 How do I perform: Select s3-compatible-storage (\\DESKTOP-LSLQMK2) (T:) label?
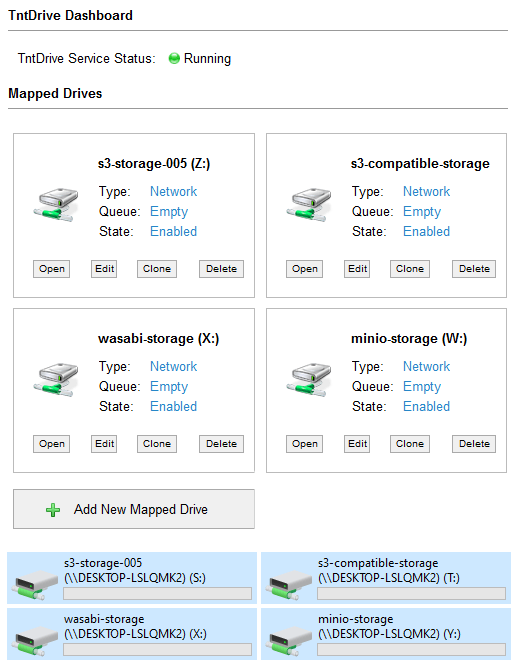click(x=389, y=570)
